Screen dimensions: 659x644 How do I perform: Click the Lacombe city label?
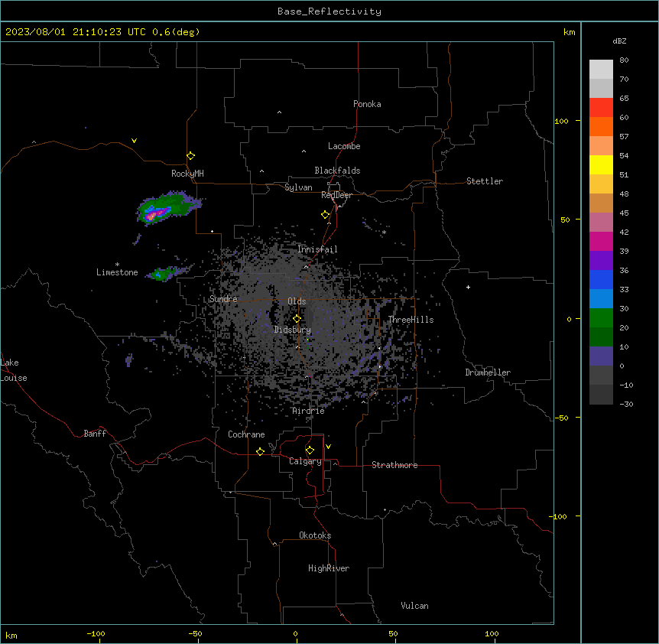tap(344, 146)
